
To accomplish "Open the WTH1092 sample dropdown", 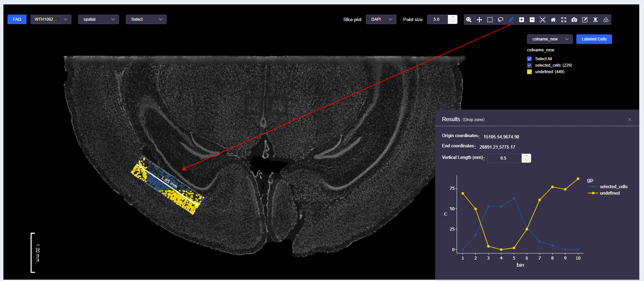I will pos(51,19).
